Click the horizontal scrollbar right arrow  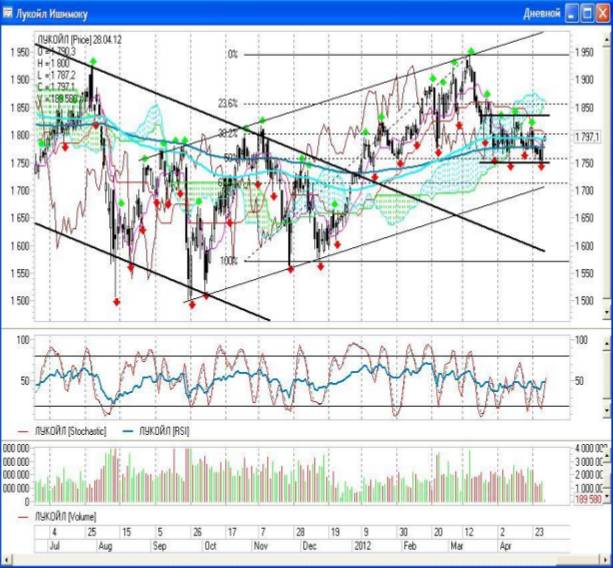click(x=607, y=560)
